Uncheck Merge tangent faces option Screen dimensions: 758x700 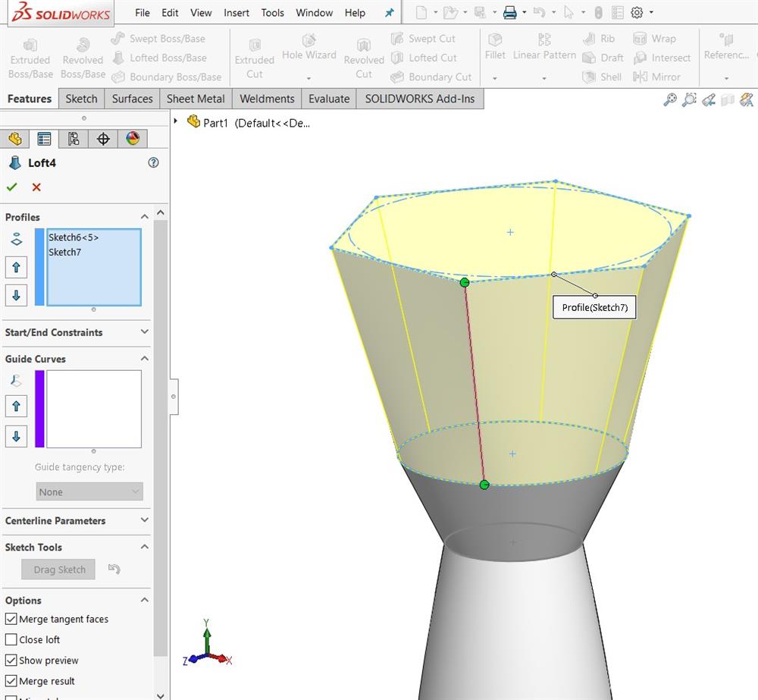click(x=11, y=619)
